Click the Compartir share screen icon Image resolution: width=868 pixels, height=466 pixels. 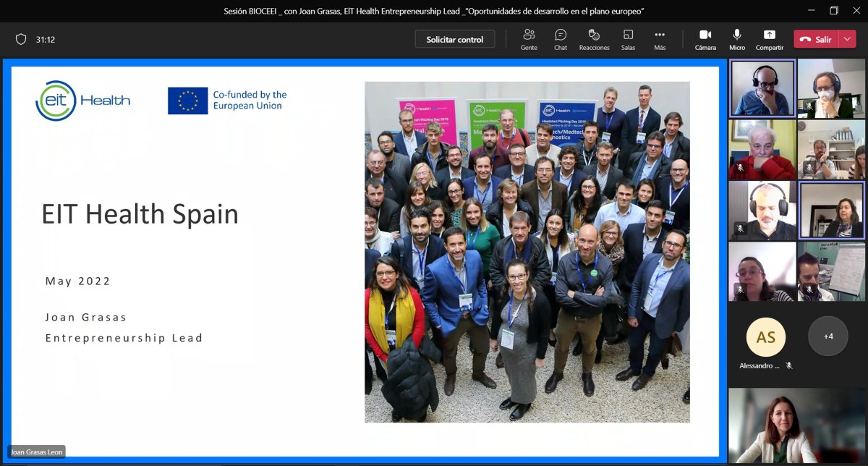(770, 35)
